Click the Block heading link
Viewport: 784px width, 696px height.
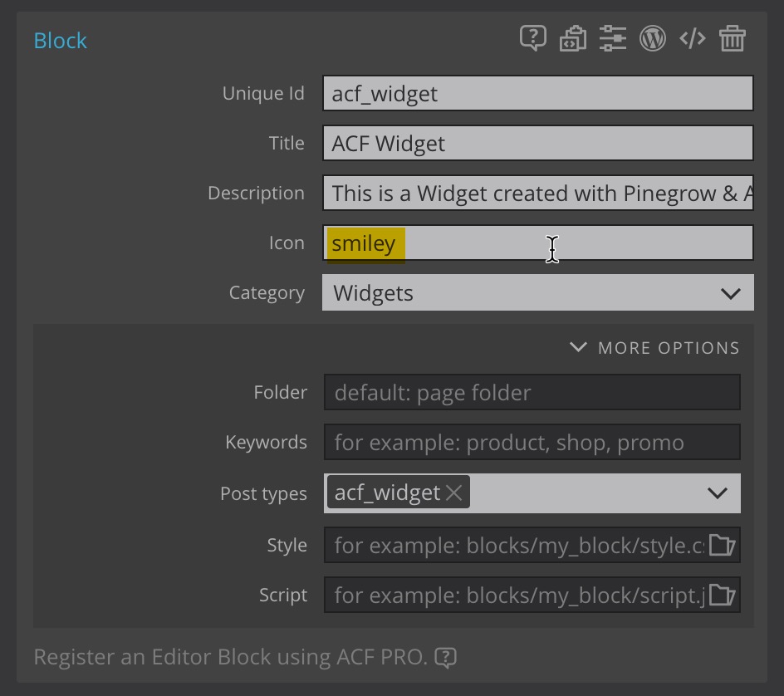coord(60,41)
